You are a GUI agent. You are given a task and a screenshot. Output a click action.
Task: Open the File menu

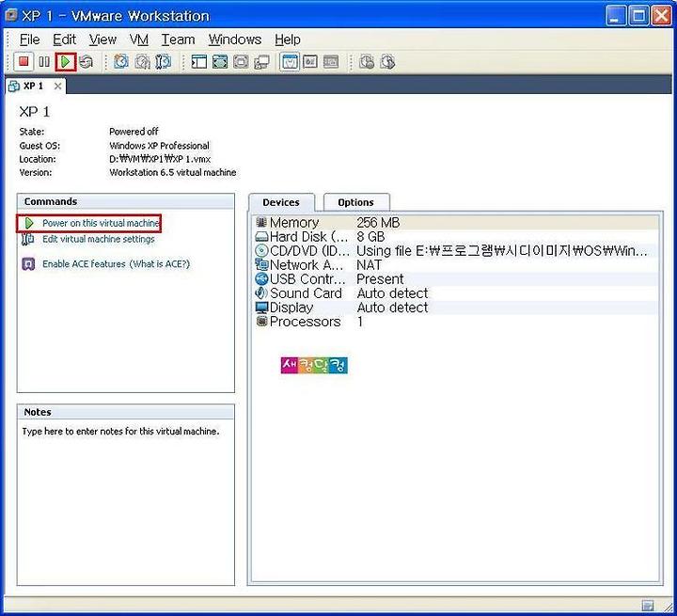29,39
